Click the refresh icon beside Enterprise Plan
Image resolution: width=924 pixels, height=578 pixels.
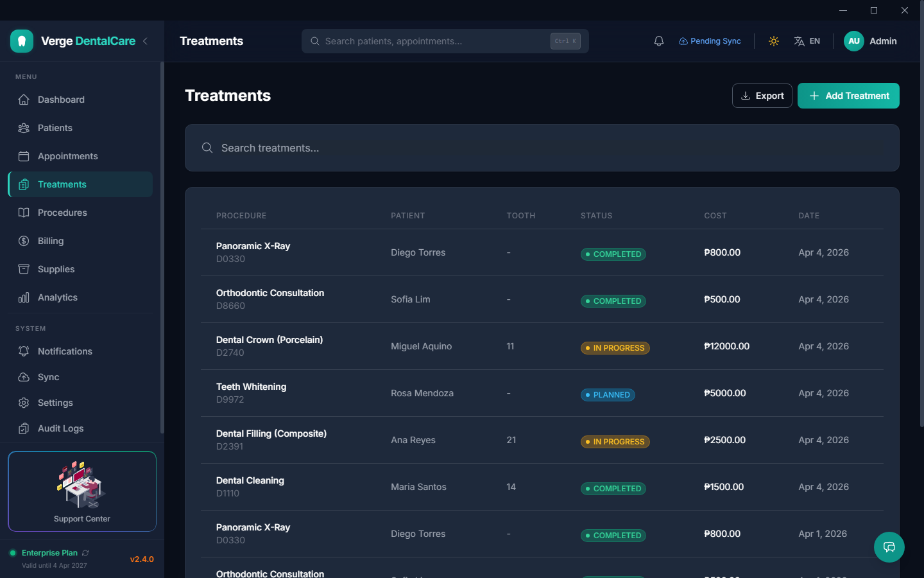tap(85, 553)
